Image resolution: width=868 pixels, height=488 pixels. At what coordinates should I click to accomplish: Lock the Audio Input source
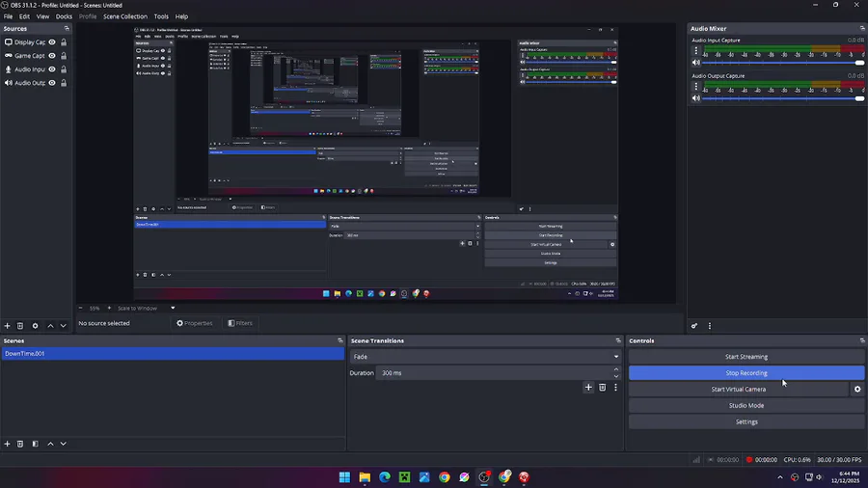[x=64, y=69]
